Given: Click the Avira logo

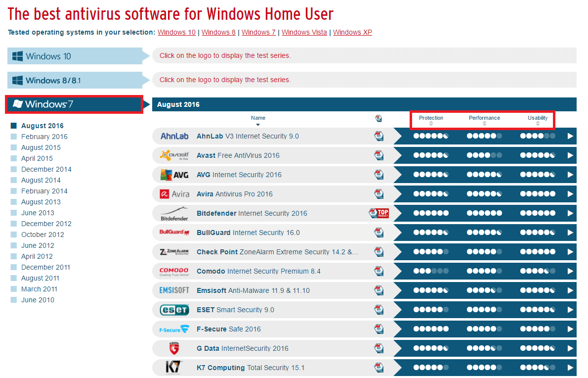Looking at the screenshot, I should (x=174, y=194).
